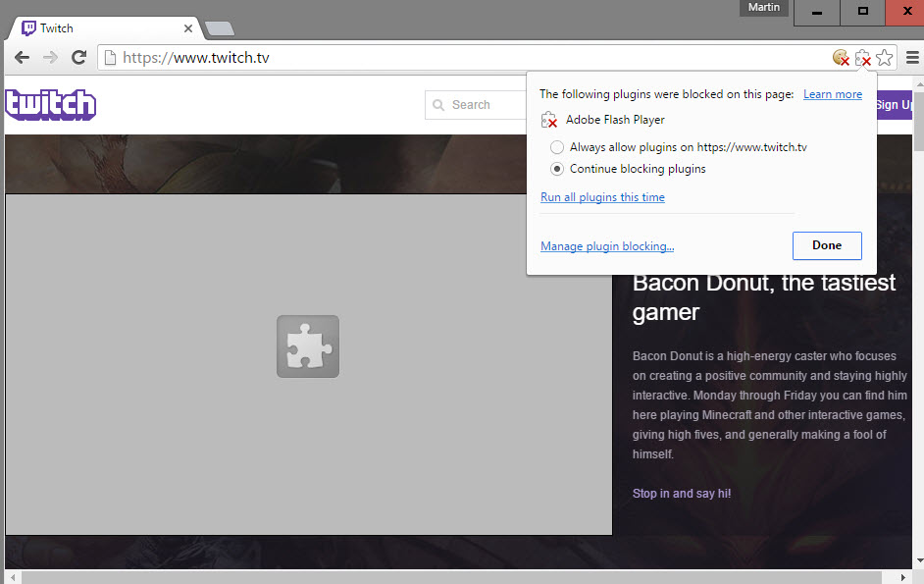Click the Stop in and say hi! link
The image size is (924, 584).
point(681,493)
